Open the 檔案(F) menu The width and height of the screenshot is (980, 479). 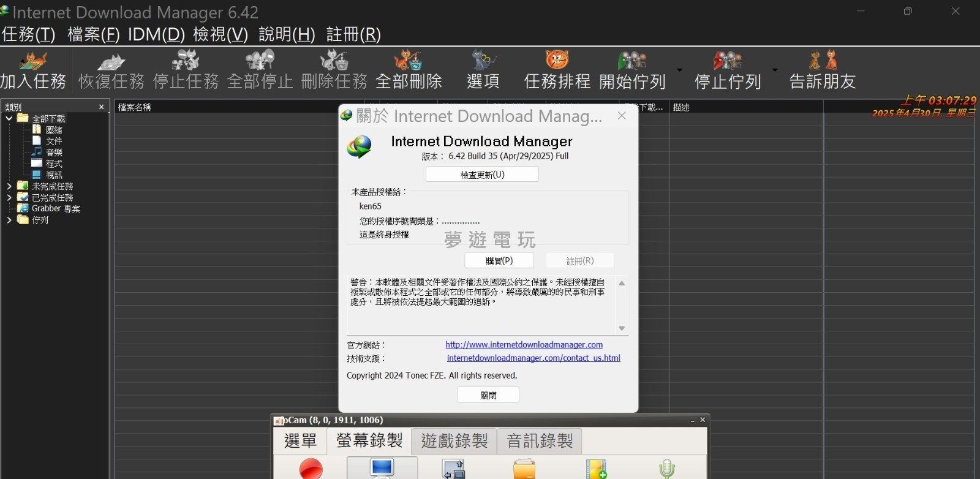[x=93, y=34]
